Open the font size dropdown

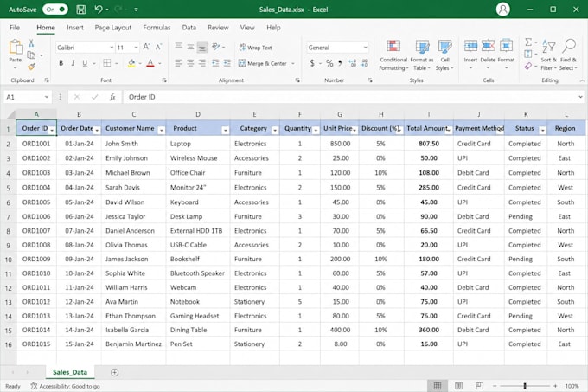click(136, 48)
